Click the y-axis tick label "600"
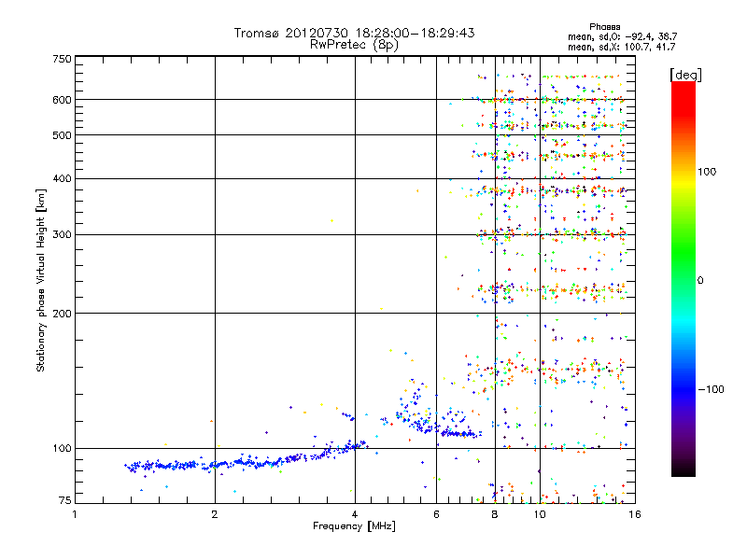This screenshot has height=560, width=747. [x=62, y=100]
